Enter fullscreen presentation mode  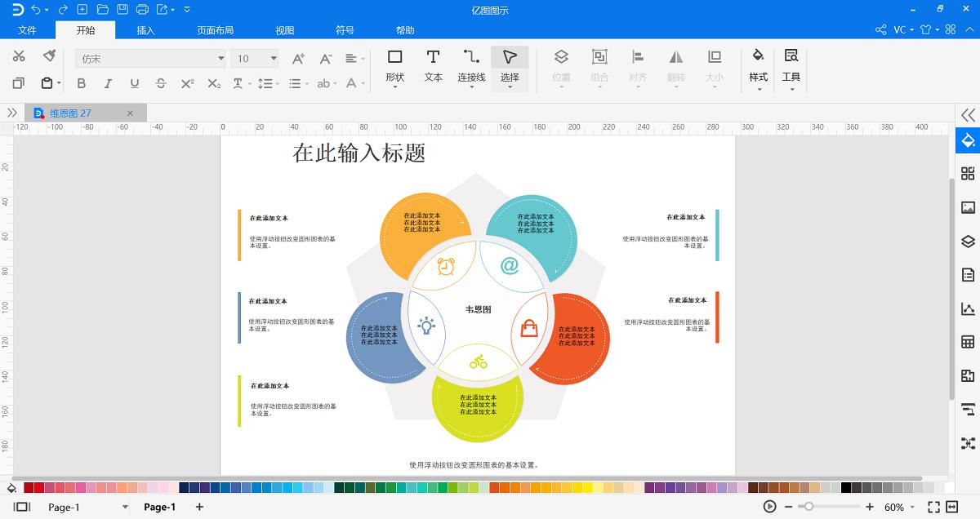click(936, 507)
